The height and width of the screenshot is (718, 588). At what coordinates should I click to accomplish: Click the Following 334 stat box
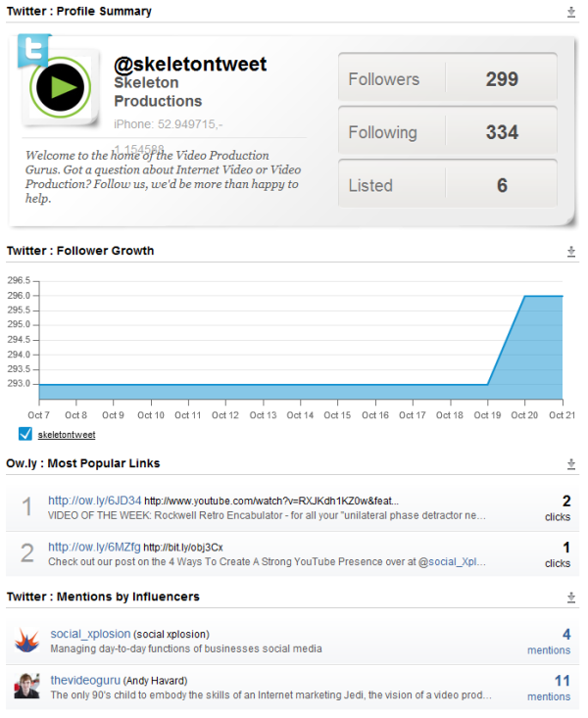[x=448, y=130]
